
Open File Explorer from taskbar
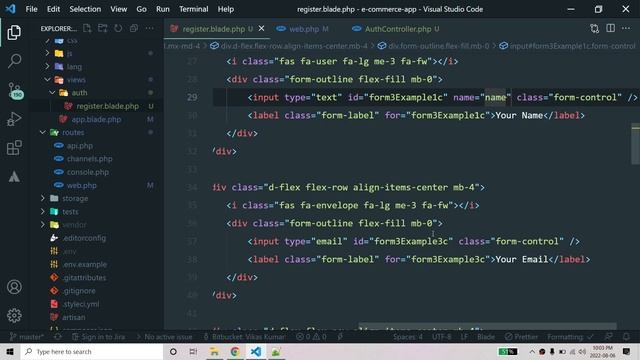pos(214,351)
